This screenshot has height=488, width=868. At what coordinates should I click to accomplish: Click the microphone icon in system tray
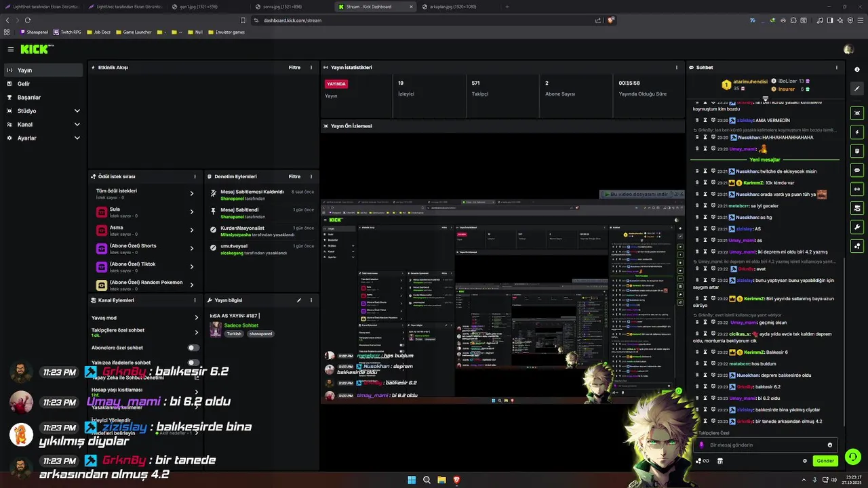click(814, 480)
